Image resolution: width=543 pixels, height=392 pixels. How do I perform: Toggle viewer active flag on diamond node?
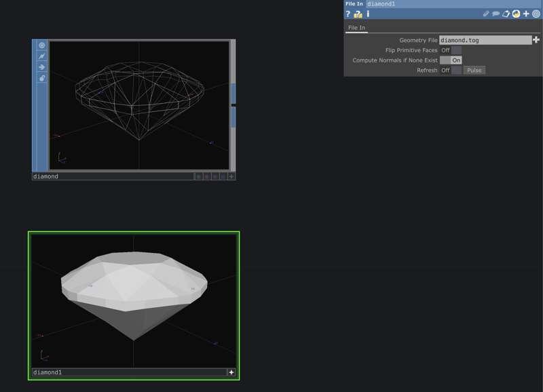pos(42,45)
